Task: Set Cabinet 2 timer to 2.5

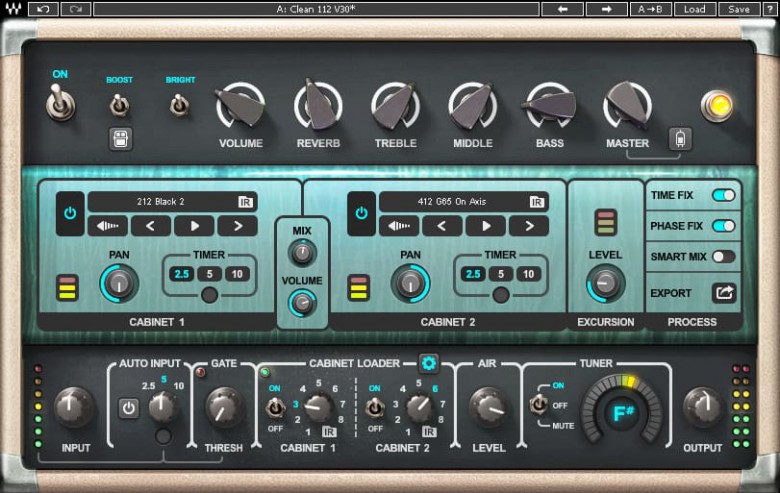Action: (x=473, y=274)
